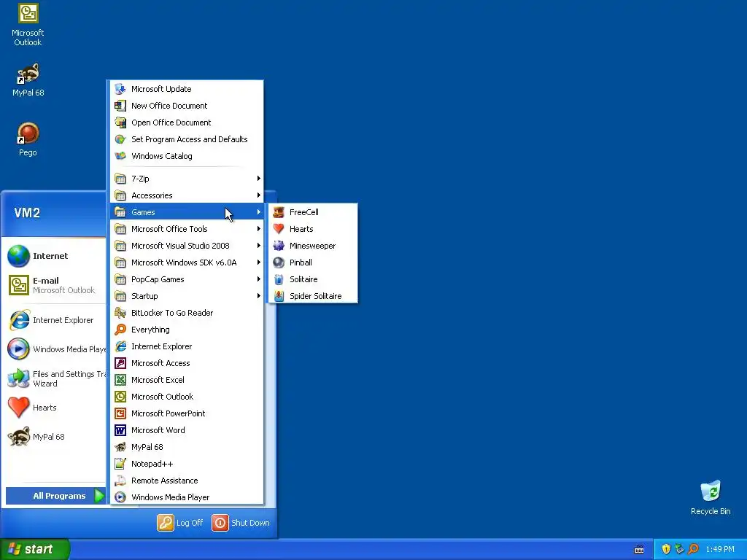This screenshot has height=560, width=747.
Task: Select Open Office Document entry
Action: point(187,122)
